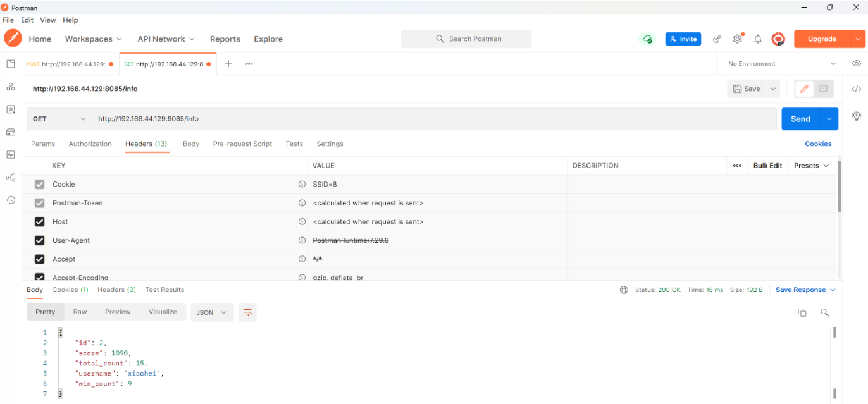Click the info icon for User-Agent header
Screen dimensions: 868x404
302,241
